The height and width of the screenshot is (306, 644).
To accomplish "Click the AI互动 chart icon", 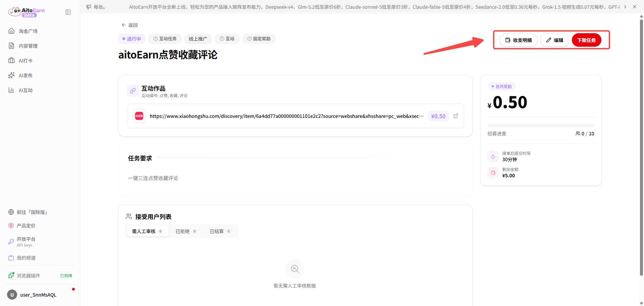I will [x=11, y=90].
